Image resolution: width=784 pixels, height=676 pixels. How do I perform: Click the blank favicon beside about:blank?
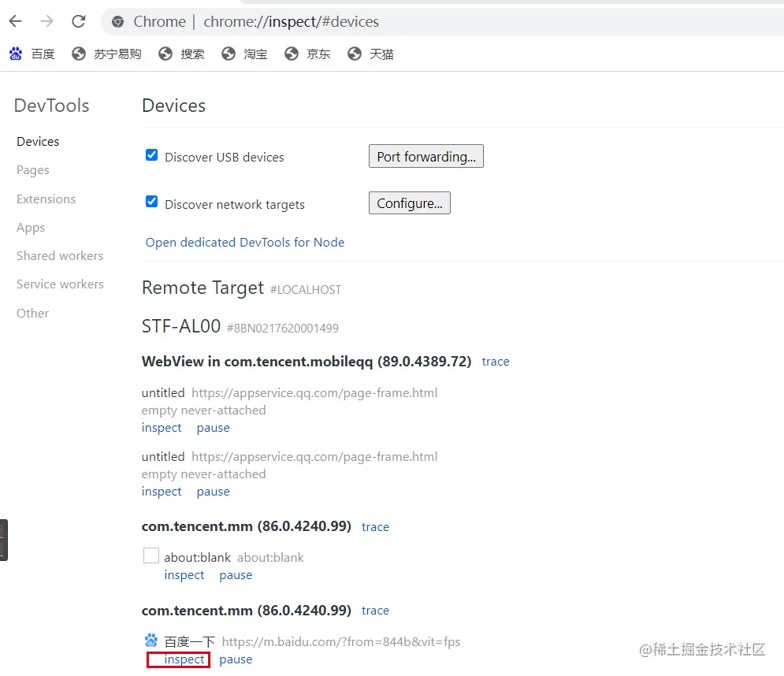[151, 555]
